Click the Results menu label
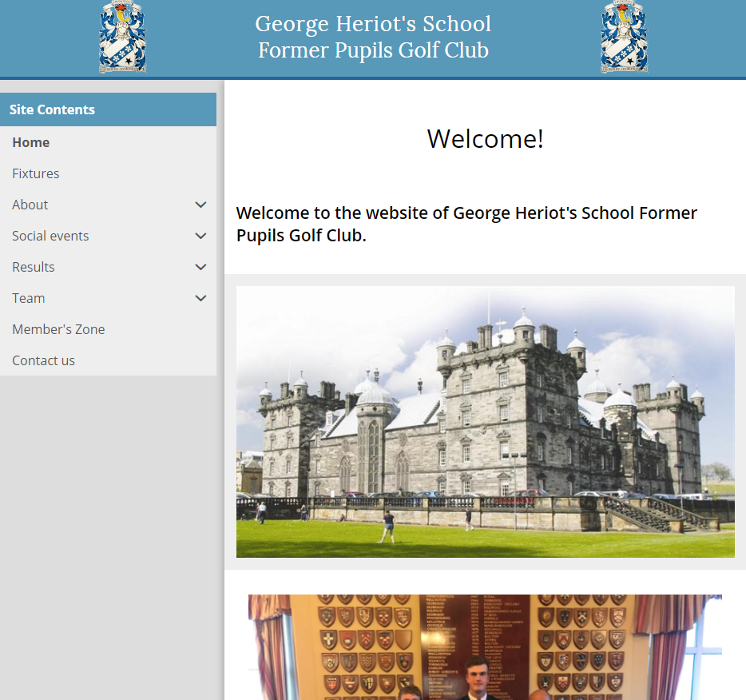The width and height of the screenshot is (746, 700). point(34,267)
